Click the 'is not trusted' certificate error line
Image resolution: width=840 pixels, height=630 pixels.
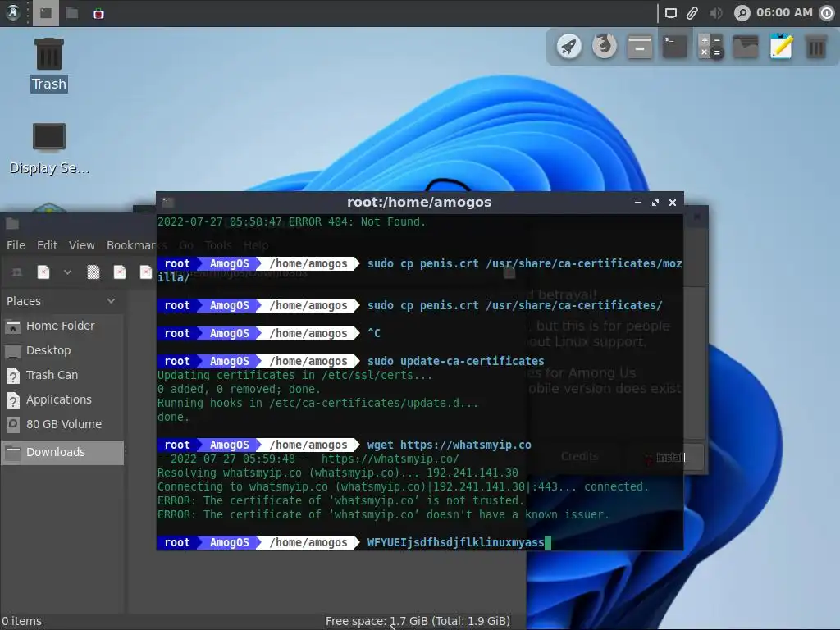click(x=340, y=500)
